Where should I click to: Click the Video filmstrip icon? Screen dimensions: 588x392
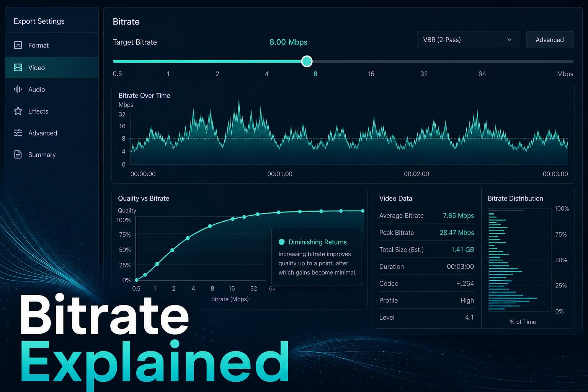(18, 67)
